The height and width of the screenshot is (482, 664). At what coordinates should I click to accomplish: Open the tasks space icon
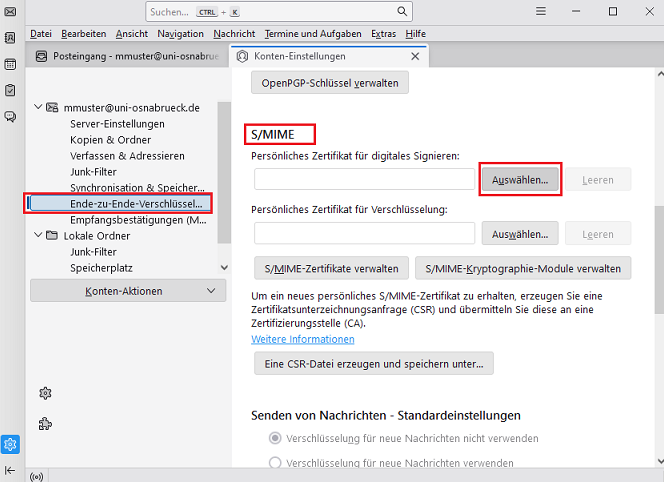[10, 90]
